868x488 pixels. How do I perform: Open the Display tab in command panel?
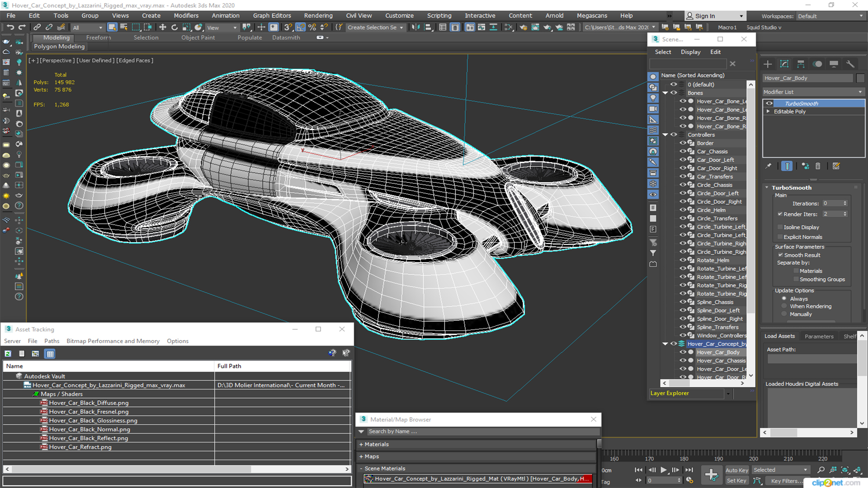pos(834,64)
